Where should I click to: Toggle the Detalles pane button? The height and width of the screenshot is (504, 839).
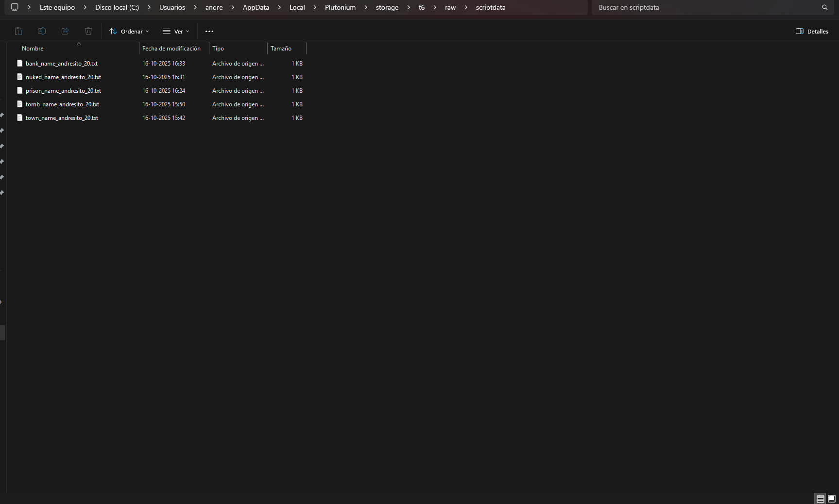click(812, 31)
